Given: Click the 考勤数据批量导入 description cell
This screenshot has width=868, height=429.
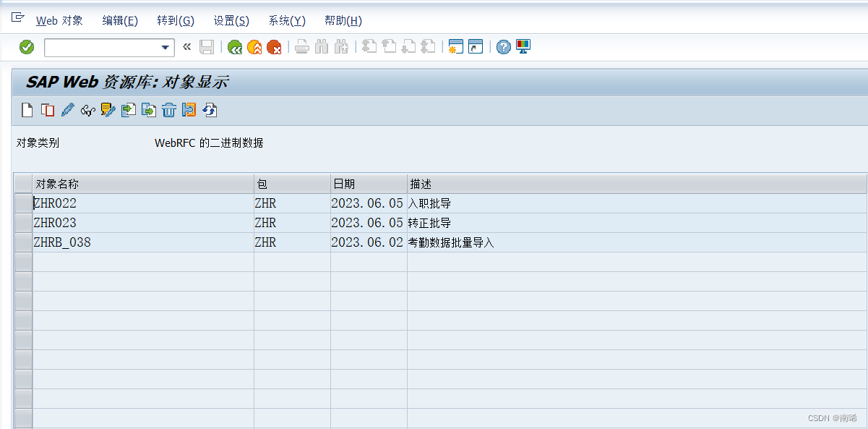Looking at the screenshot, I should point(637,242).
